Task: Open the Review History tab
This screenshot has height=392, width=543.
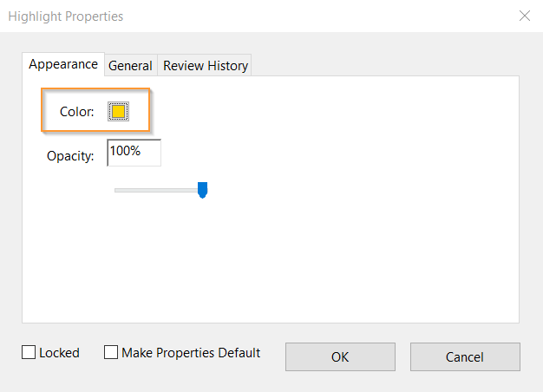Action: click(206, 65)
